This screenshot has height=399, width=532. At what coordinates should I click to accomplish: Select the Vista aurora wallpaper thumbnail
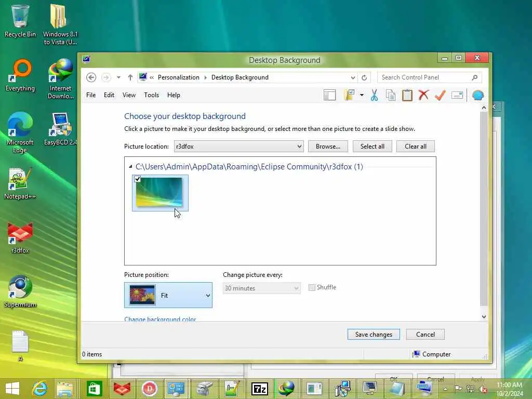pos(159,192)
